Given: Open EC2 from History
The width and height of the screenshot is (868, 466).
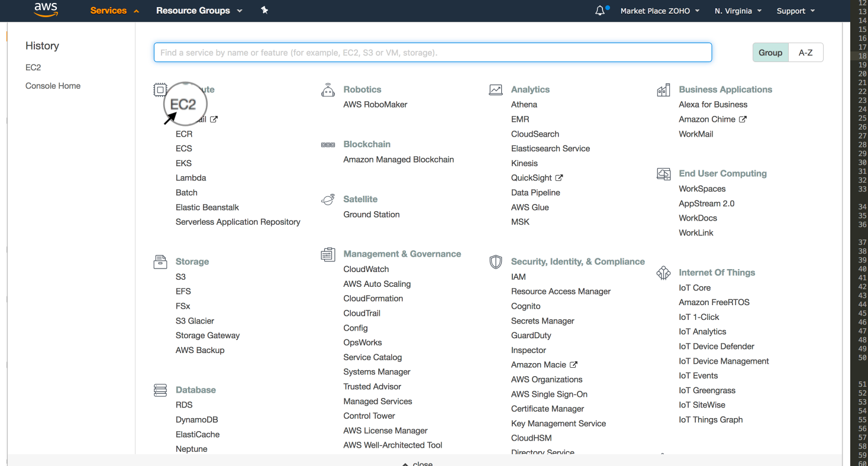Looking at the screenshot, I should click(x=33, y=67).
